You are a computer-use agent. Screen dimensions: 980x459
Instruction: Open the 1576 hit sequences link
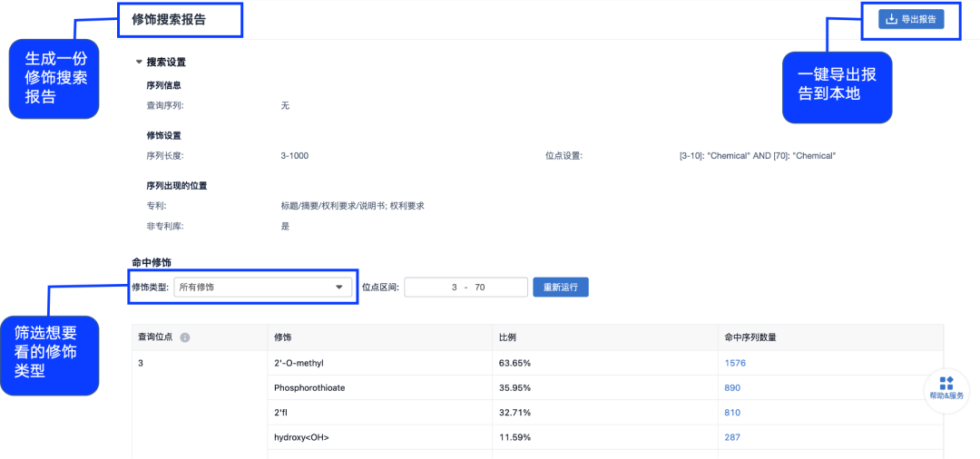point(734,363)
